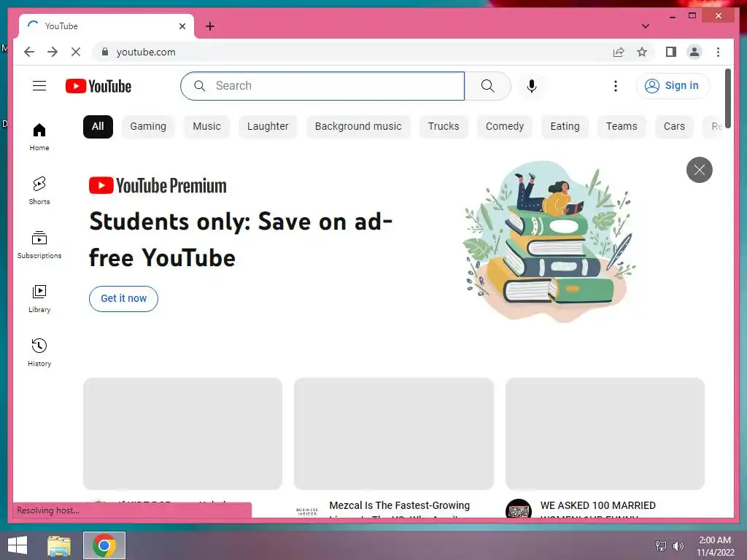Stop loading the page

point(76,52)
